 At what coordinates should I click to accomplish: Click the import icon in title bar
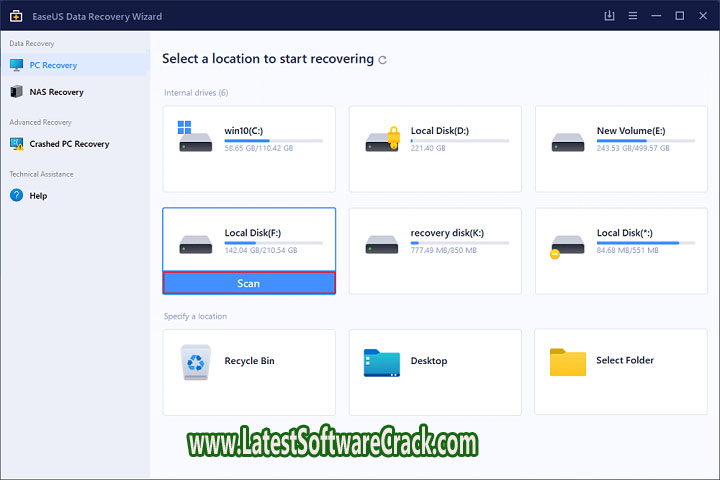[610, 16]
